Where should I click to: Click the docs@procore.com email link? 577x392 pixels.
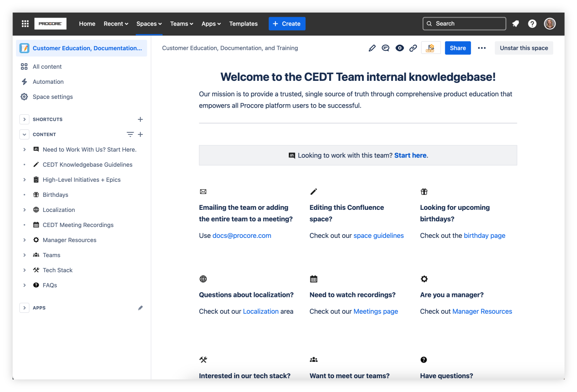point(242,236)
